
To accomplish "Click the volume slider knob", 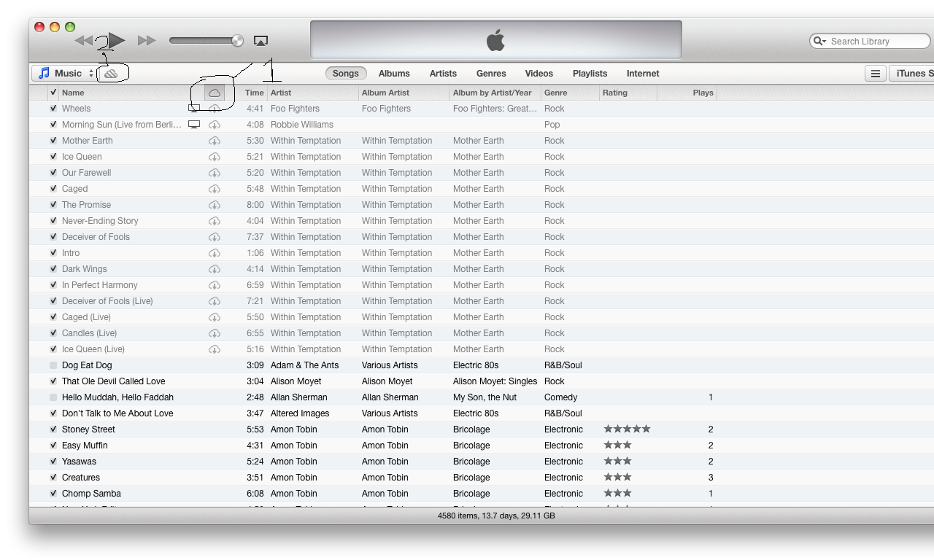I will [237, 41].
